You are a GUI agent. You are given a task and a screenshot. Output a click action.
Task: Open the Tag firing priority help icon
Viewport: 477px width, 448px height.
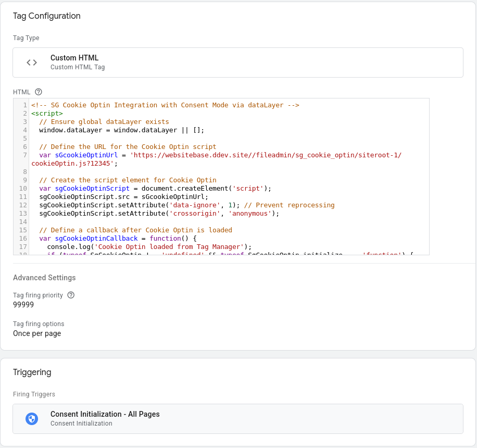71,295
